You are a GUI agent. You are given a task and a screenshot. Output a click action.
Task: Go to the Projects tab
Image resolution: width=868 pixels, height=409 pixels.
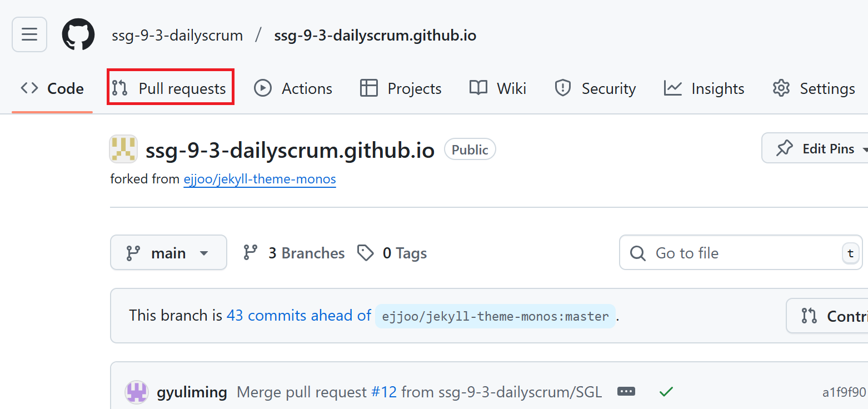(x=401, y=88)
